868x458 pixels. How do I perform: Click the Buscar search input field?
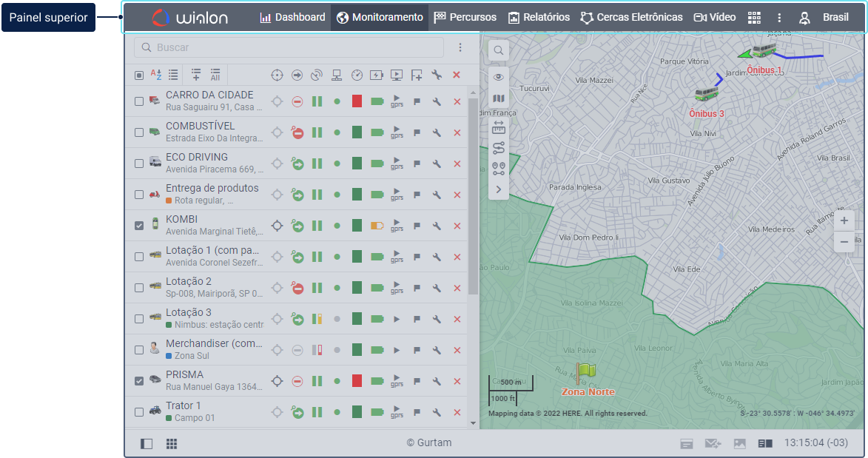click(x=289, y=47)
